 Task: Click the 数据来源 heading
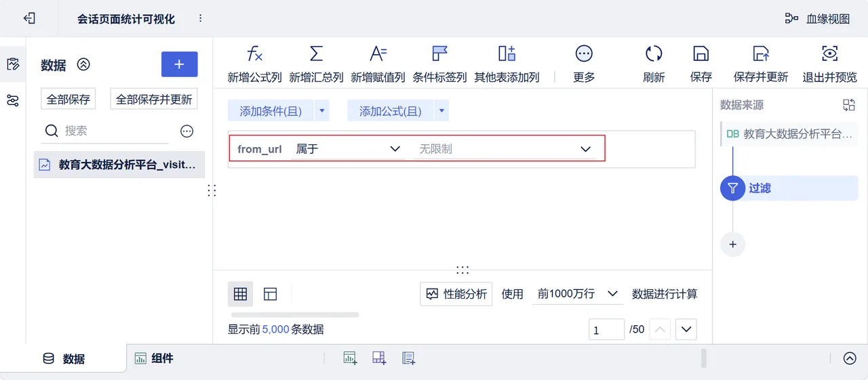pyautogui.click(x=742, y=105)
